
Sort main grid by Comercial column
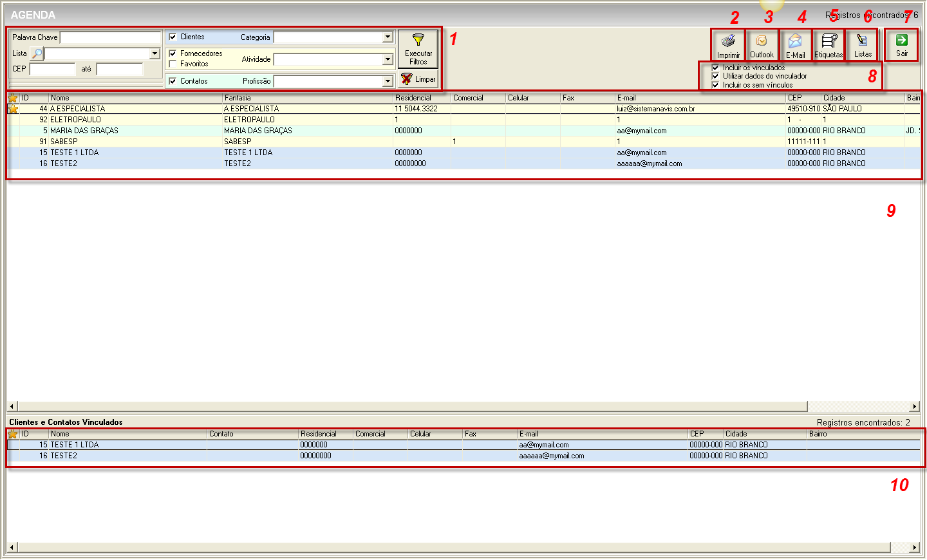[478, 98]
